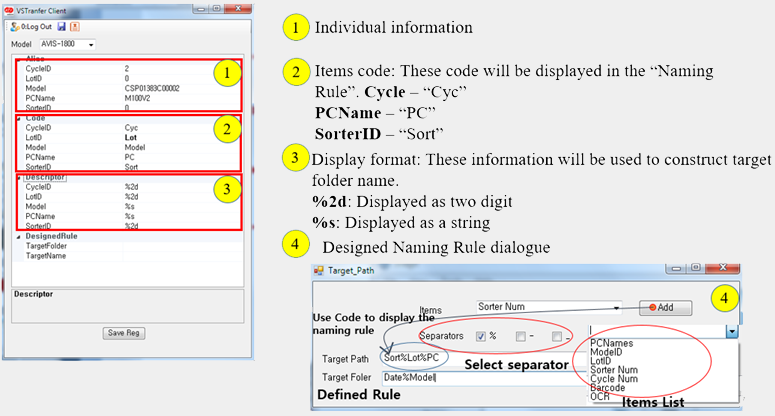Enable the underscore separator checkbox
Viewport: 775px width, 416px height.
tap(558, 337)
